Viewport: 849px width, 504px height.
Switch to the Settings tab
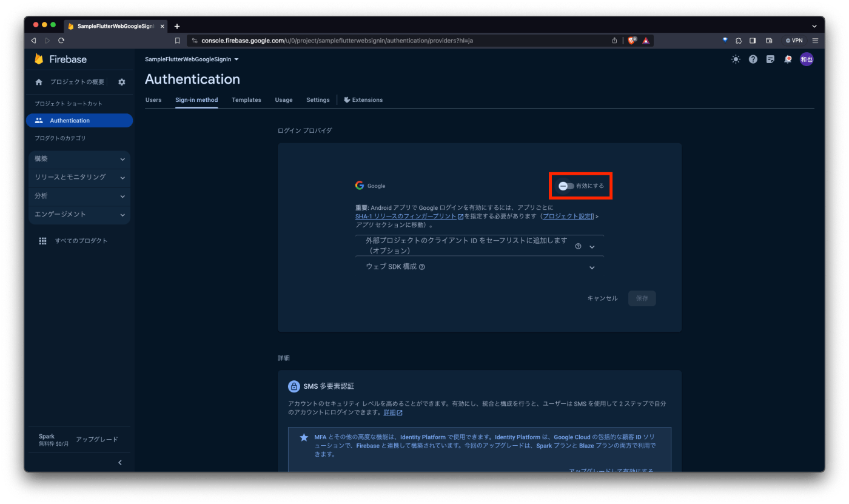point(318,100)
